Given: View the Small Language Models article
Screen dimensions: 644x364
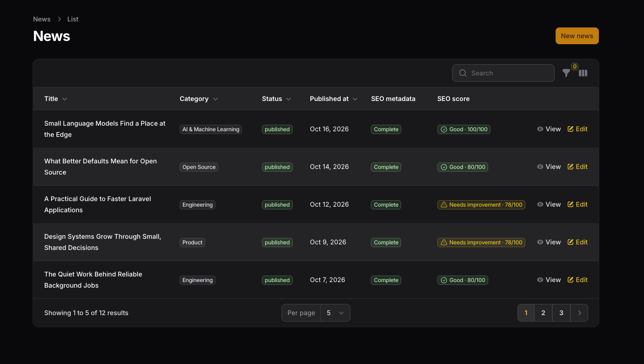Looking at the screenshot, I should pos(549,129).
